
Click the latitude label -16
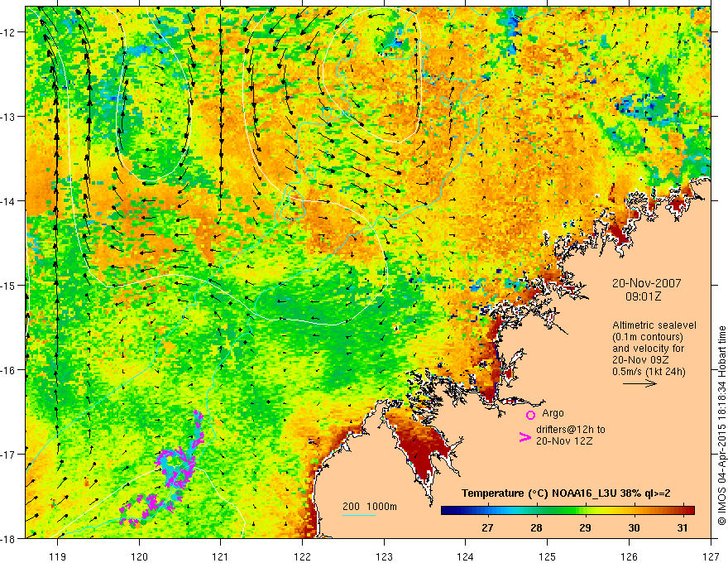(x=8, y=370)
